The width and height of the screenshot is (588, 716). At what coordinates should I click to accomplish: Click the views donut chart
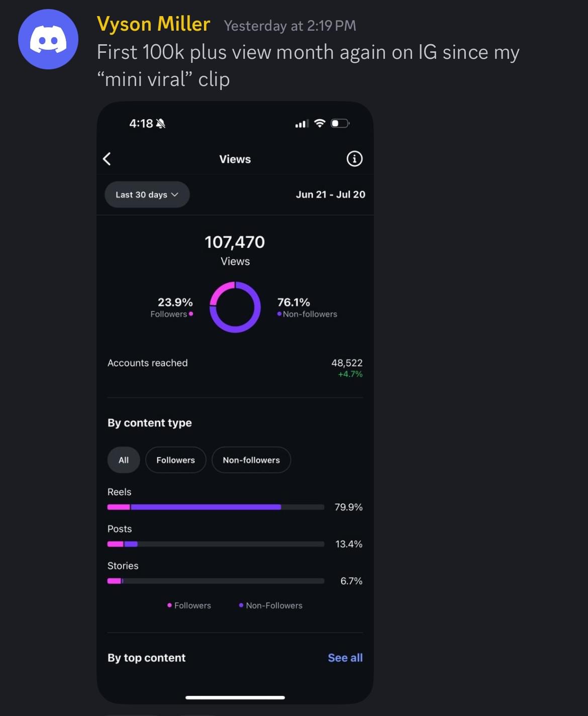(x=235, y=307)
